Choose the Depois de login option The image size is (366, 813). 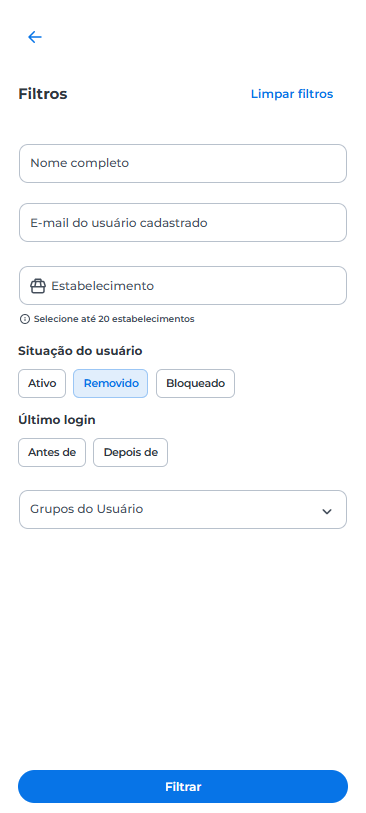(x=131, y=452)
